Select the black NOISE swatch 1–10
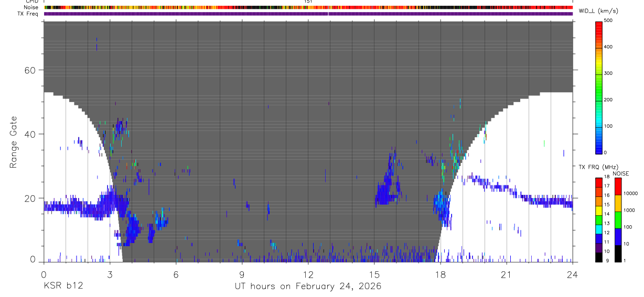The height and width of the screenshot is (297, 644). tap(618, 254)
